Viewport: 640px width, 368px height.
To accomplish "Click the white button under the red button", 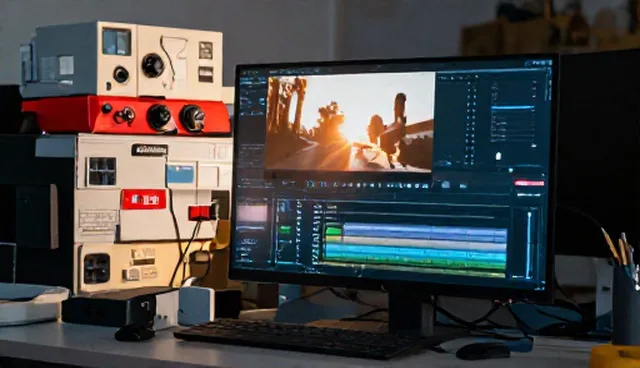I will coord(529,195).
